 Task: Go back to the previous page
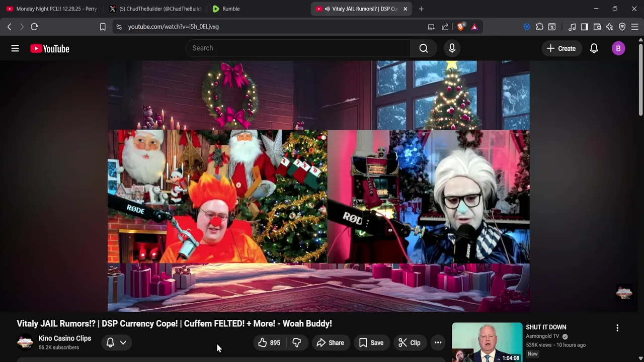coord(9,27)
